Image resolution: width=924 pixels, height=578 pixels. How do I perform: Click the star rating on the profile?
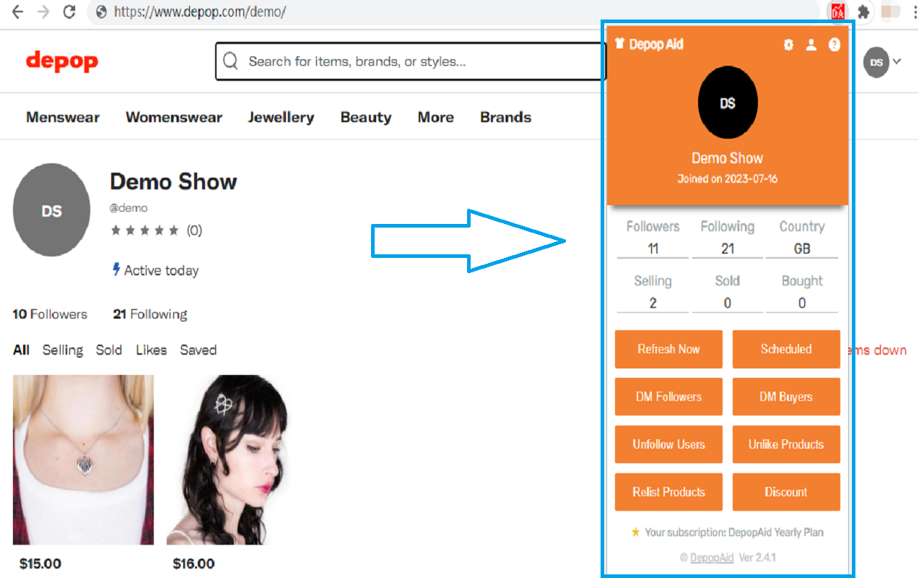pyautogui.click(x=144, y=231)
